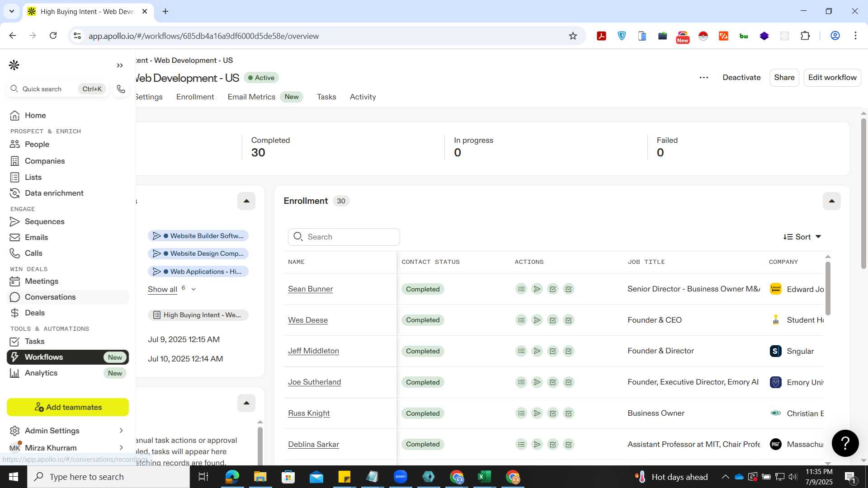Collapse the lower left panel
The height and width of the screenshot is (488, 868).
pyautogui.click(x=246, y=403)
